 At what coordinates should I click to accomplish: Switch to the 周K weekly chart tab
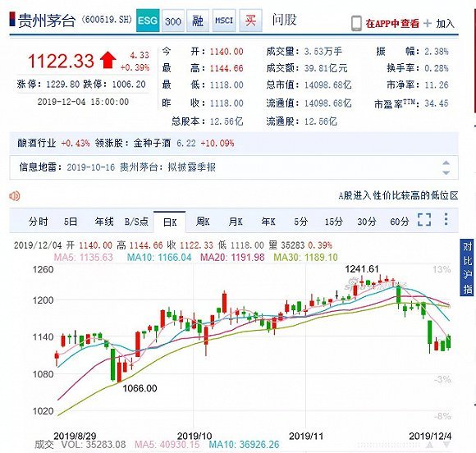(203, 222)
